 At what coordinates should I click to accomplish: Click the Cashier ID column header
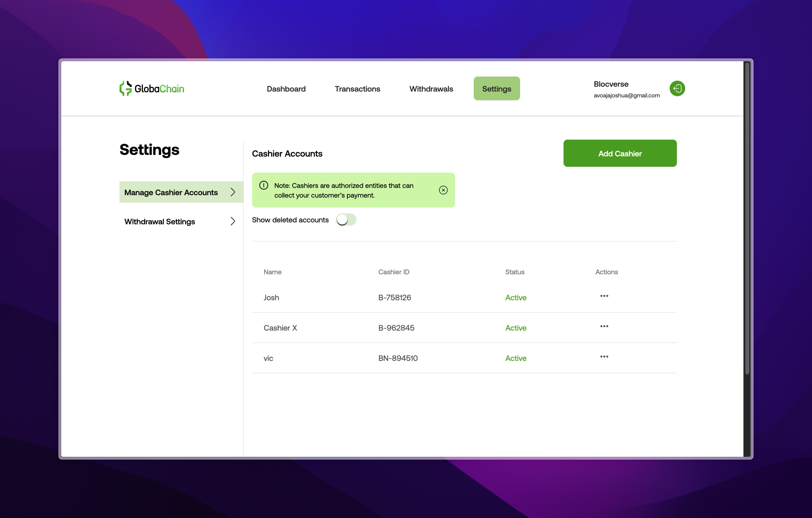[x=394, y=272]
